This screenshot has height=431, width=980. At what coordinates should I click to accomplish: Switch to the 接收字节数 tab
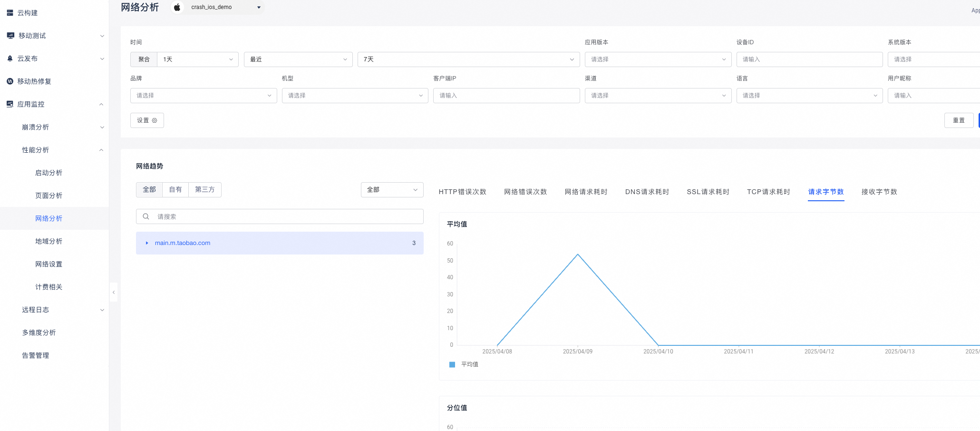879,192
